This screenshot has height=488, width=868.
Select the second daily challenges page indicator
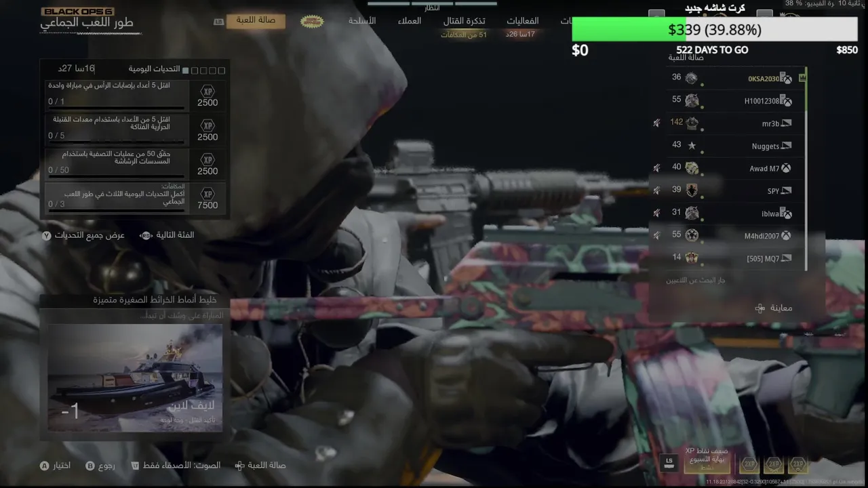195,70
